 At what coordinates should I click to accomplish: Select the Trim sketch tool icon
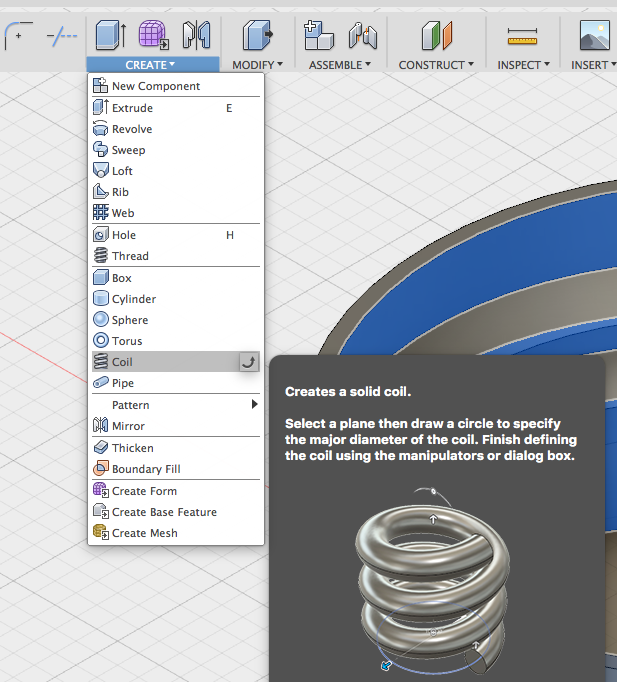(62, 36)
